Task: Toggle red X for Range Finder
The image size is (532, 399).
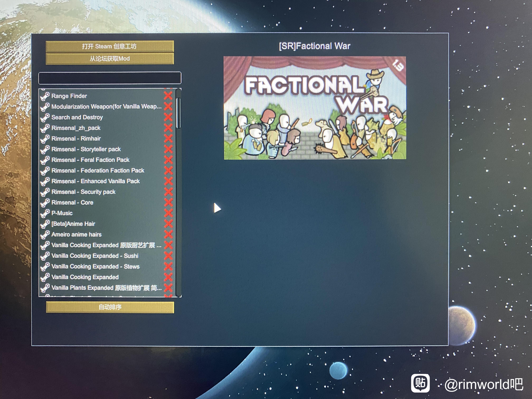Action: click(x=168, y=96)
